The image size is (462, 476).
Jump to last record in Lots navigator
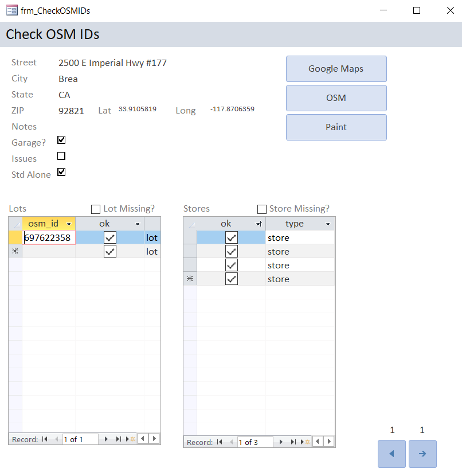pyautogui.click(x=118, y=439)
